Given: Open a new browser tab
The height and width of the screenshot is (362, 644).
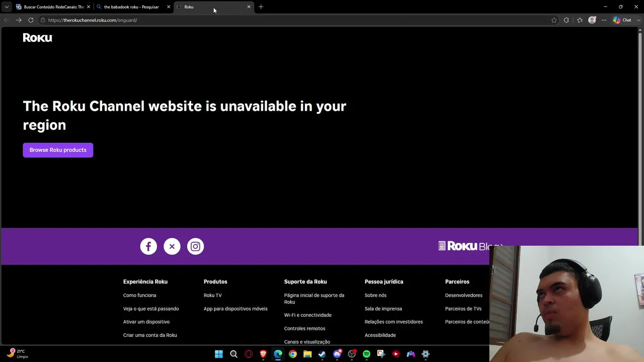Looking at the screenshot, I should tap(261, 7).
